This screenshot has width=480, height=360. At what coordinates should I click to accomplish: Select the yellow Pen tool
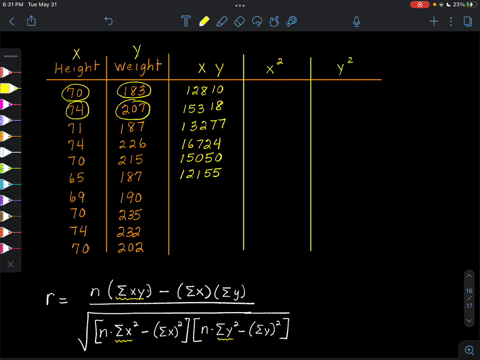[x=204, y=21]
